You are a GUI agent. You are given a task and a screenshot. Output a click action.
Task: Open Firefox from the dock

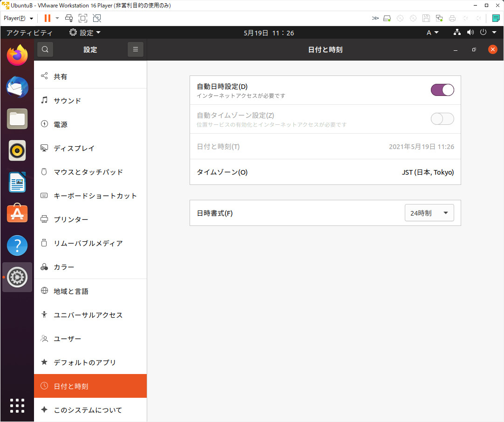pyautogui.click(x=17, y=55)
